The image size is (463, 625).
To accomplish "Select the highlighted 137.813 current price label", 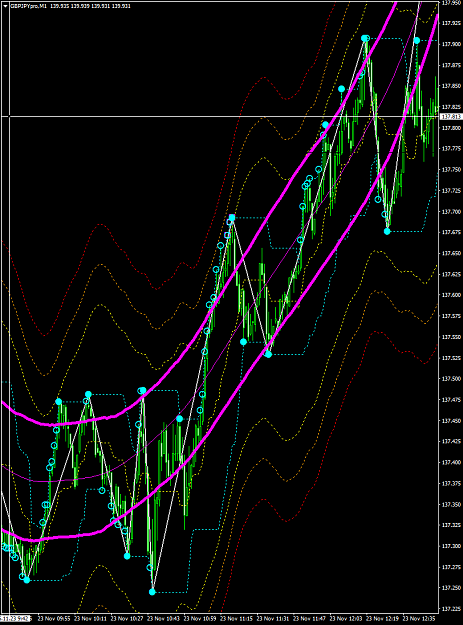I will click(451, 116).
